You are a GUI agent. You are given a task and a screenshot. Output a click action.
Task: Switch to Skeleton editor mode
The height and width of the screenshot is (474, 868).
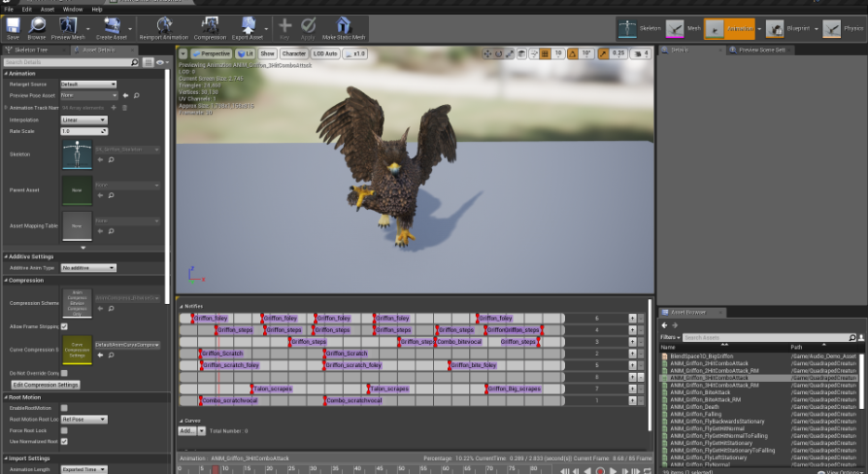tap(639, 28)
